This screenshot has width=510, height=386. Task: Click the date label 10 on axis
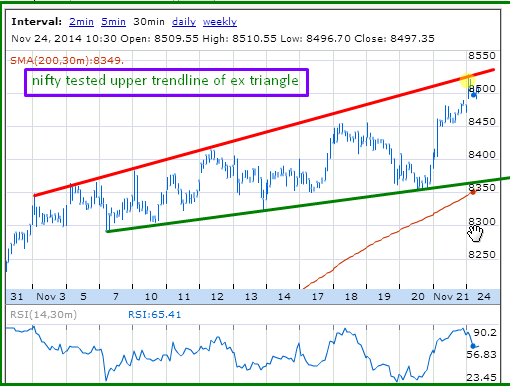coord(151,296)
